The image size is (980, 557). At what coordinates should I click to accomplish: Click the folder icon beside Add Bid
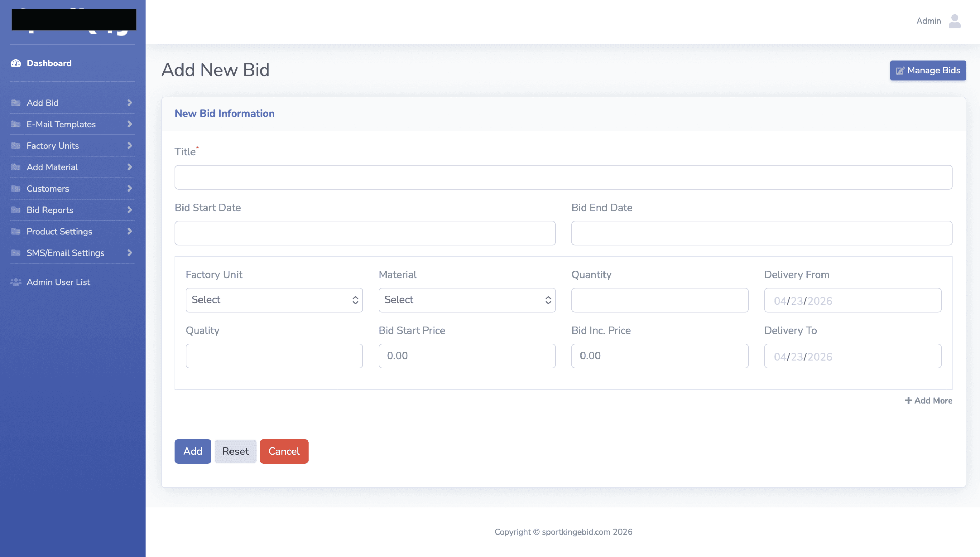16,103
